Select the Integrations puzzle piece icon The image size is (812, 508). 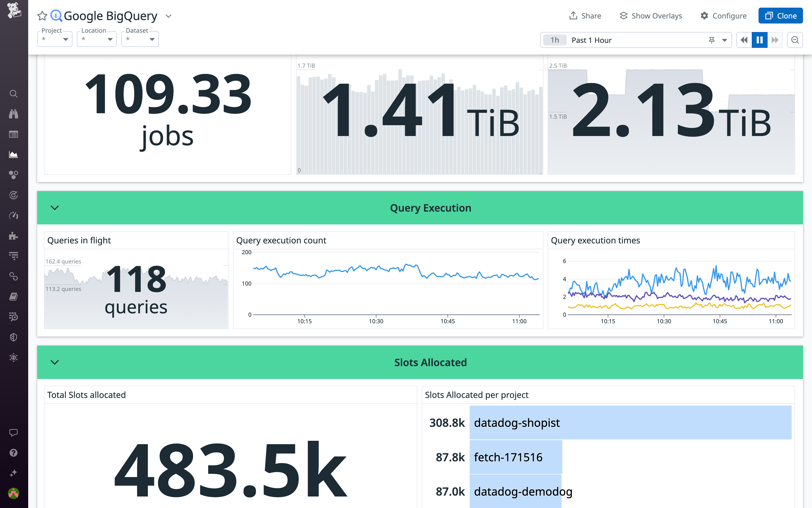point(14,236)
